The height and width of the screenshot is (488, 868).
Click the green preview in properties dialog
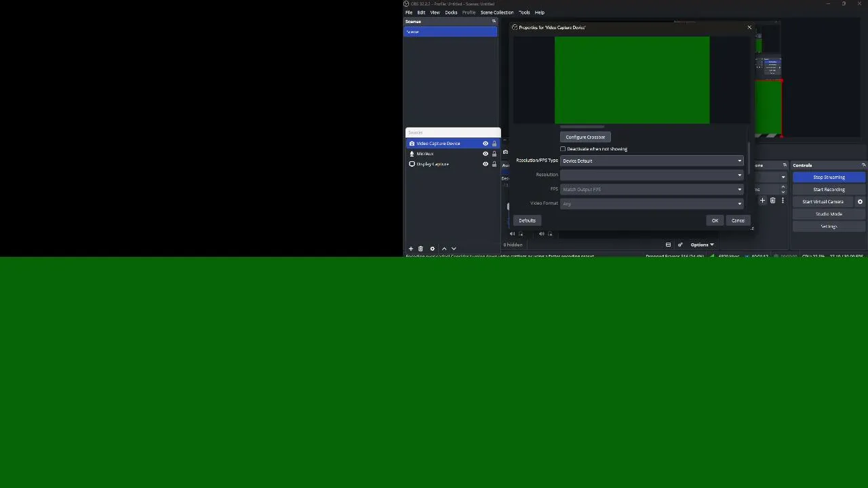[632, 80]
